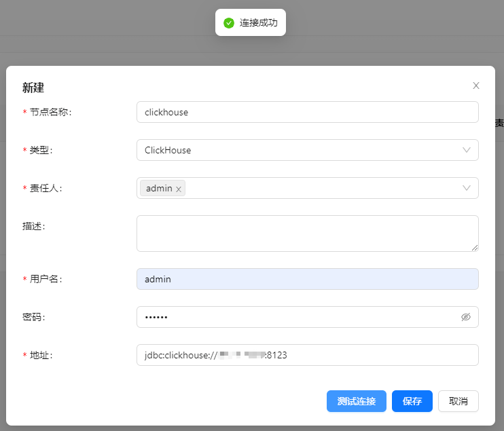The width and height of the screenshot is (504, 431).
Task: Click the 地址 JDBC URL field
Action: point(367,355)
